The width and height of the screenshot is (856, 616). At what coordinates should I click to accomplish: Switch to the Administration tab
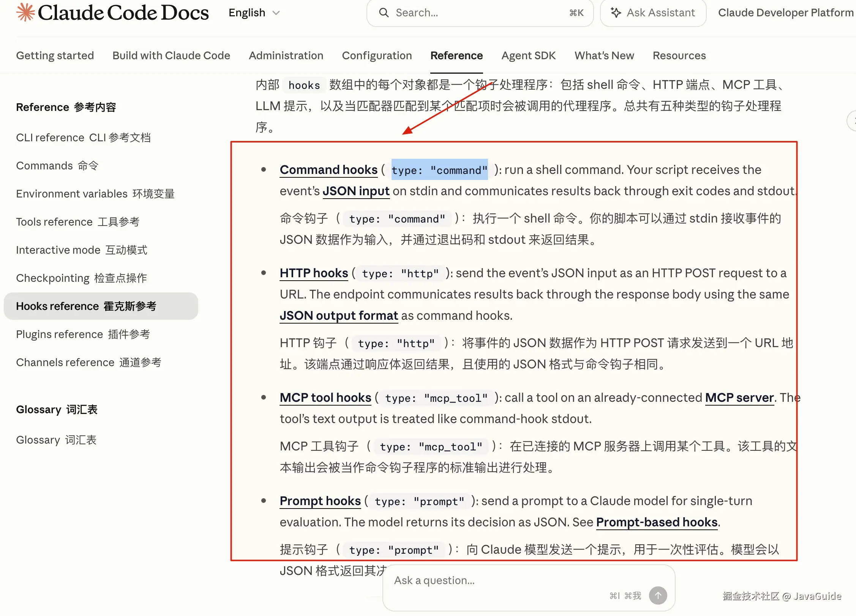(286, 55)
